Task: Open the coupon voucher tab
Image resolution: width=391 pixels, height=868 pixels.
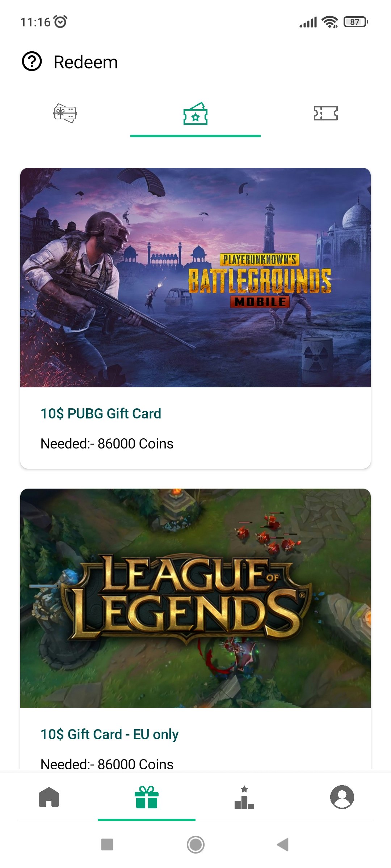Action: [x=326, y=113]
